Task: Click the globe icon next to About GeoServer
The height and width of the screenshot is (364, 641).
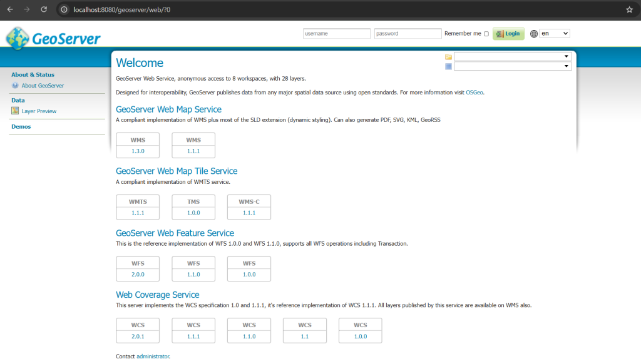Action: click(14, 86)
